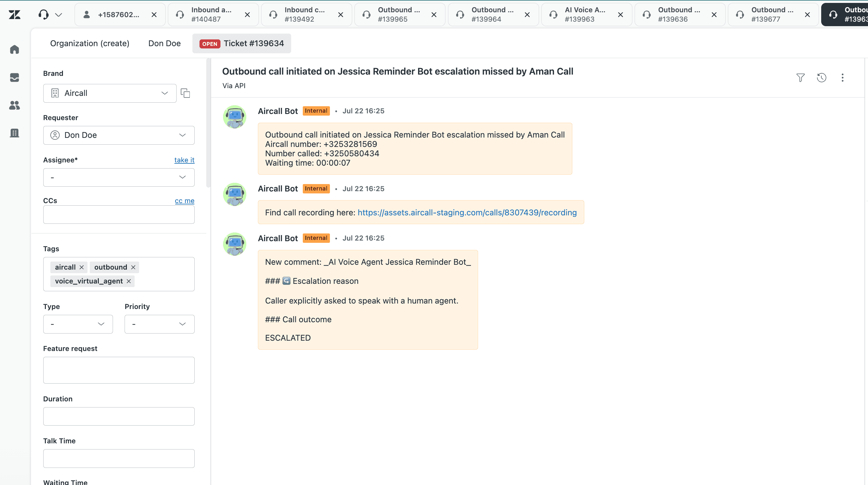Close the AI Voice #139963 tab
This screenshot has height=485, width=868.
point(620,15)
